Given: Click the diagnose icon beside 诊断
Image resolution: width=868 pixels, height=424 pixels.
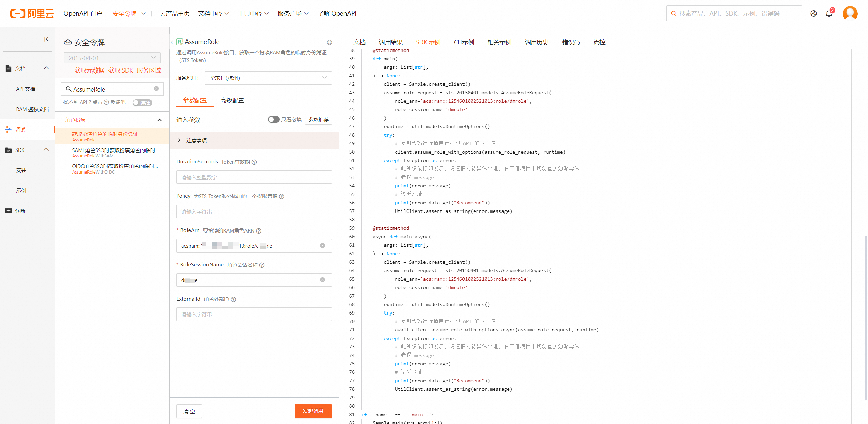Looking at the screenshot, I should click(8, 211).
